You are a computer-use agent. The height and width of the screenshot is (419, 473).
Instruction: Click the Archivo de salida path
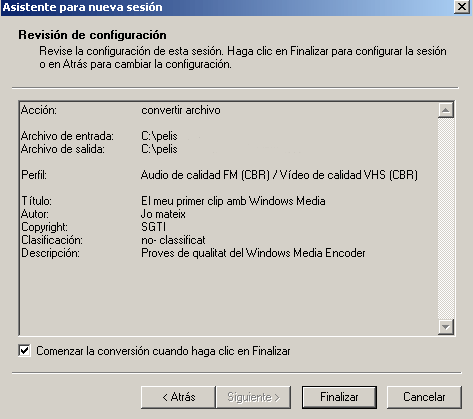159,149
